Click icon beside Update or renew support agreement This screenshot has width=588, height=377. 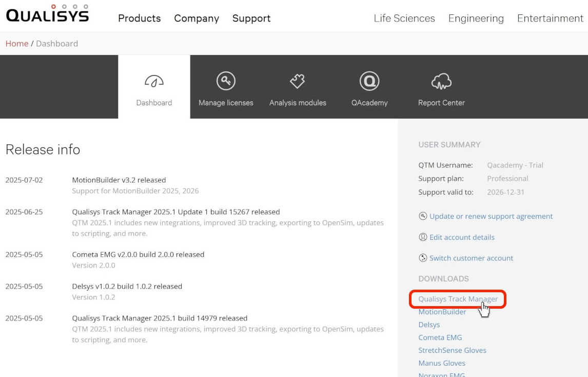coord(423,216)
